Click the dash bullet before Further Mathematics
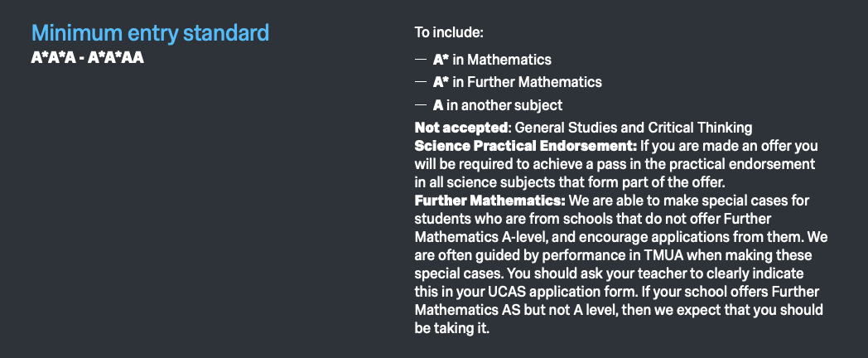This screenshot has height=358, width=868. pos(421,81)
